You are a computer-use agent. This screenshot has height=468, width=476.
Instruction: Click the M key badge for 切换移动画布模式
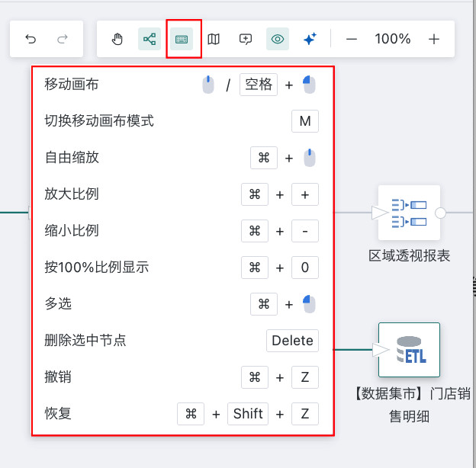(x=305, y=121)
